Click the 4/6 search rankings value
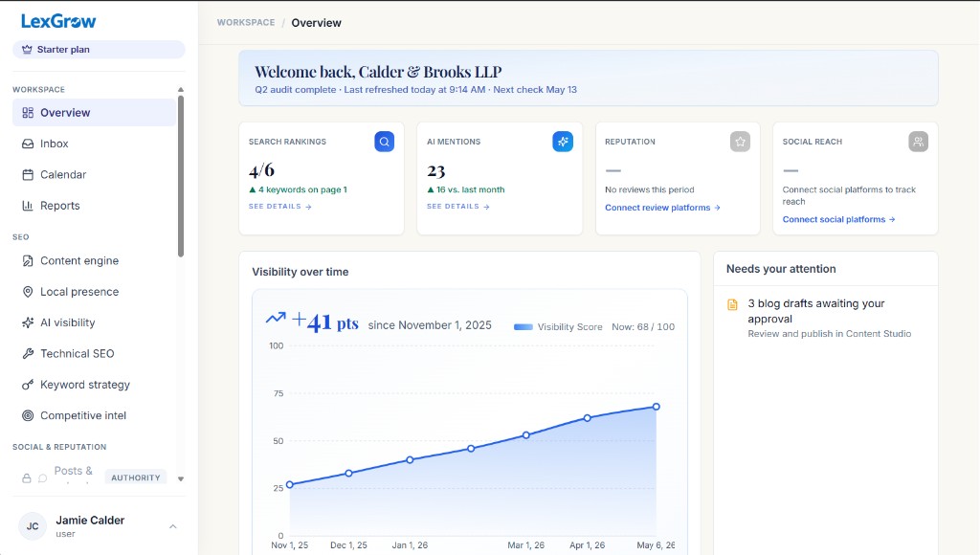This screenshot has height=555, width=980. [x=261, y=170]
